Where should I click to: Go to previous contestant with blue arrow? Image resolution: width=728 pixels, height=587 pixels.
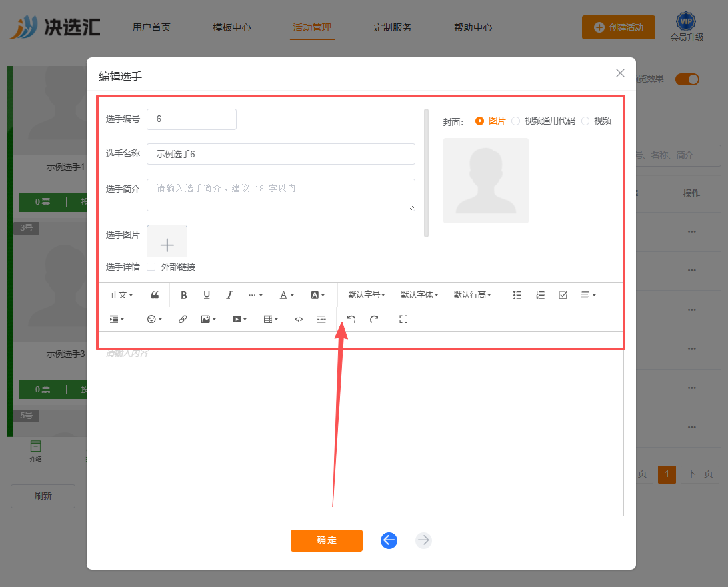[x=389, y=540]
